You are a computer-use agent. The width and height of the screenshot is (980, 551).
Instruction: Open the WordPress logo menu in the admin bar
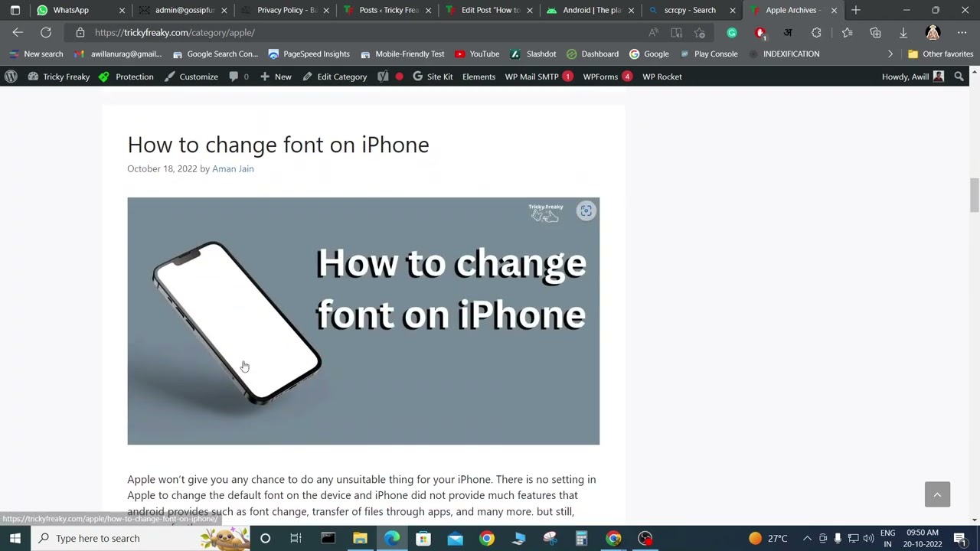click(x=11, y=77)
